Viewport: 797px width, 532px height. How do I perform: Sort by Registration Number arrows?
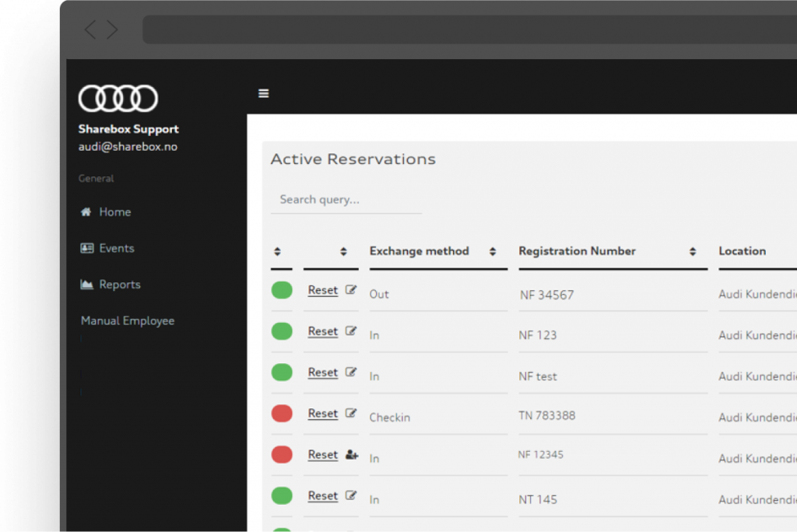[x=692, y=251]
